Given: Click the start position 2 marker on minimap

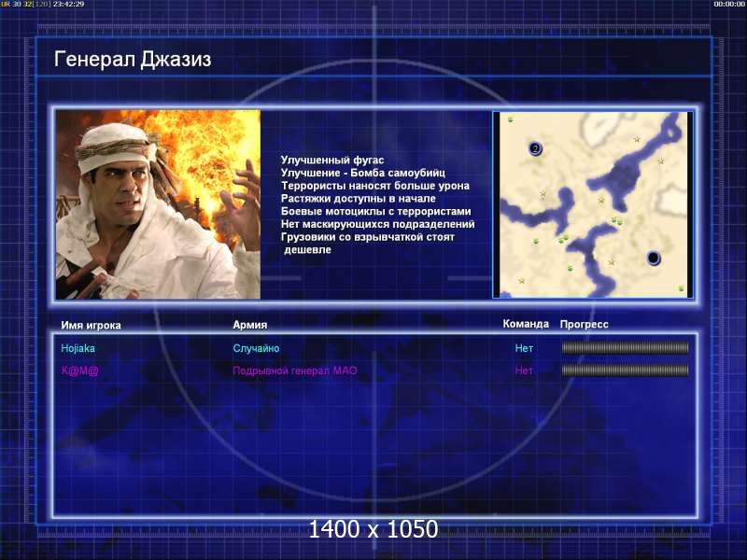Looking at the screenshot, I should pos(535,148).
